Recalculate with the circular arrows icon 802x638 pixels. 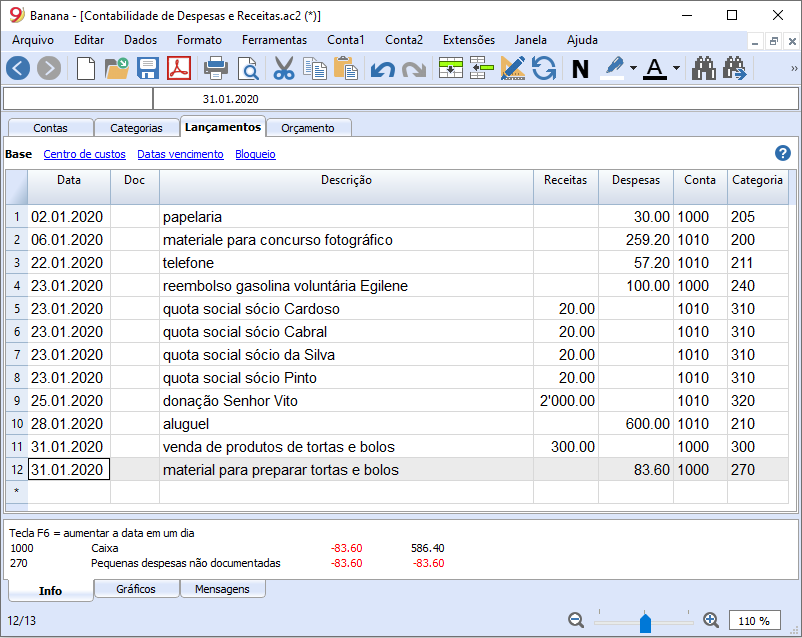(x=544, y=68)
